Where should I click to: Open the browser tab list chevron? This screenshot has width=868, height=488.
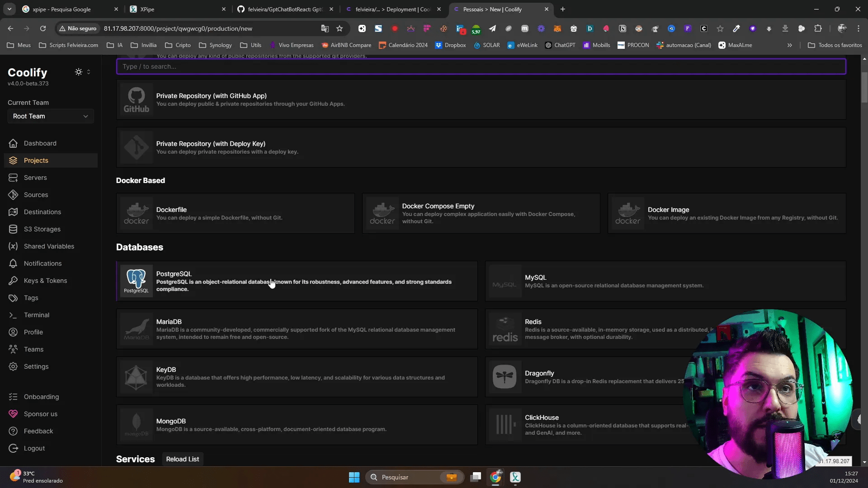point(9,9)
